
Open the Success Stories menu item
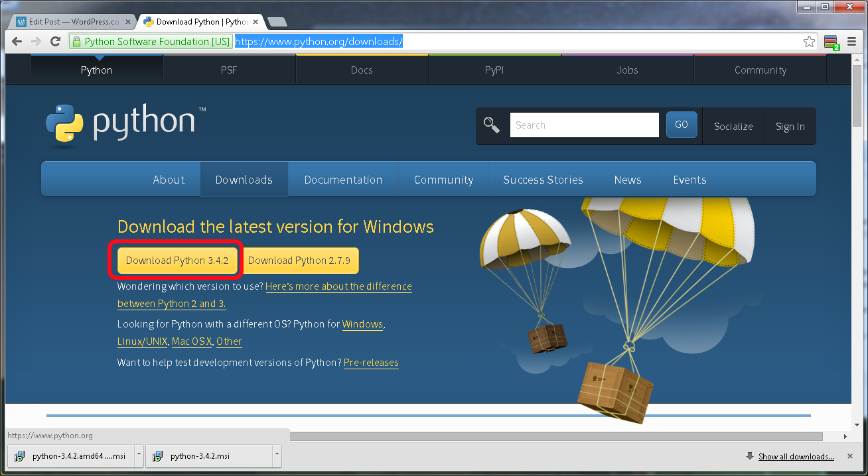point(543,180)
